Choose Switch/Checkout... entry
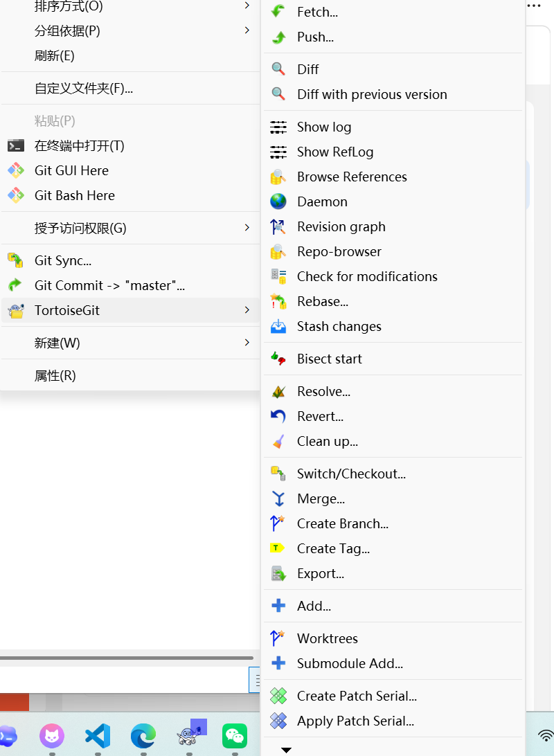 tap(393, 474)
